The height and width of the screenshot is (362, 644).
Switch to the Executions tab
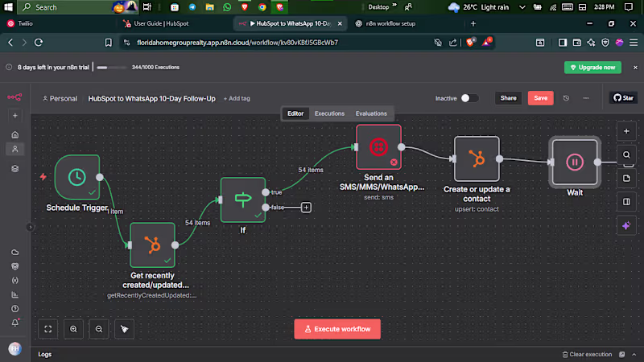coord(329,113)
